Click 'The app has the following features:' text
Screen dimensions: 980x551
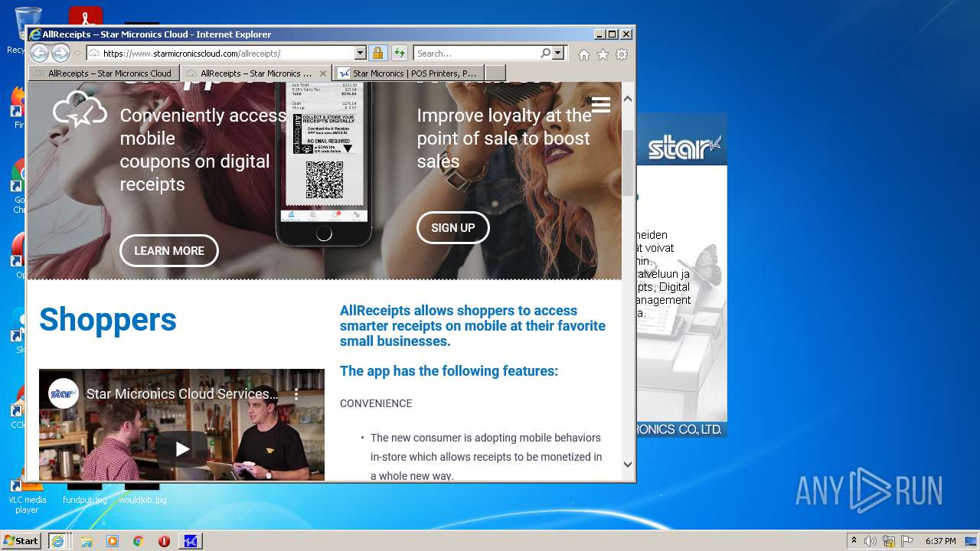[449, 371]
